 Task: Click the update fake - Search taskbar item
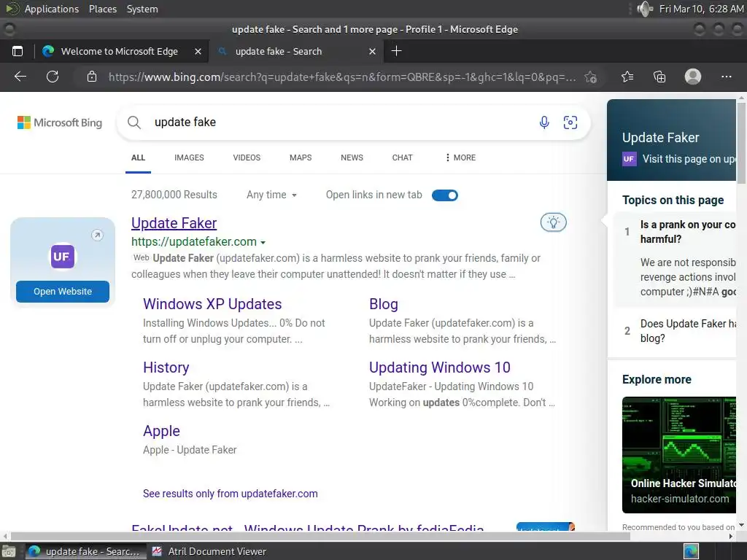click(86, 551)
